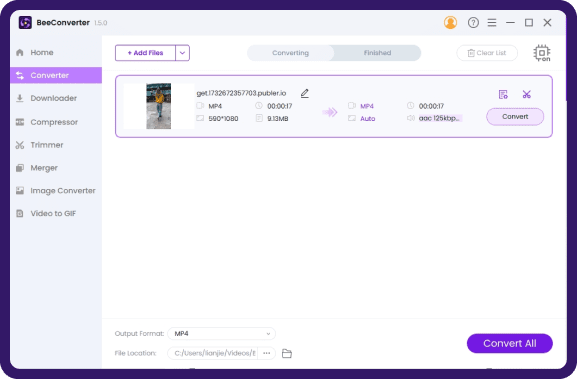Rename file with pencil edit icon
This screenshot has height=379, width=577.
[x=305, y=93]
